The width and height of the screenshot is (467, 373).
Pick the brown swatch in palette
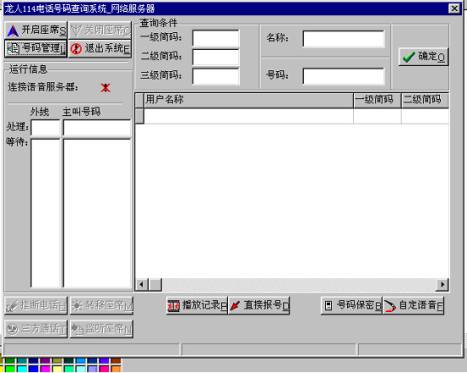(116, 360)
